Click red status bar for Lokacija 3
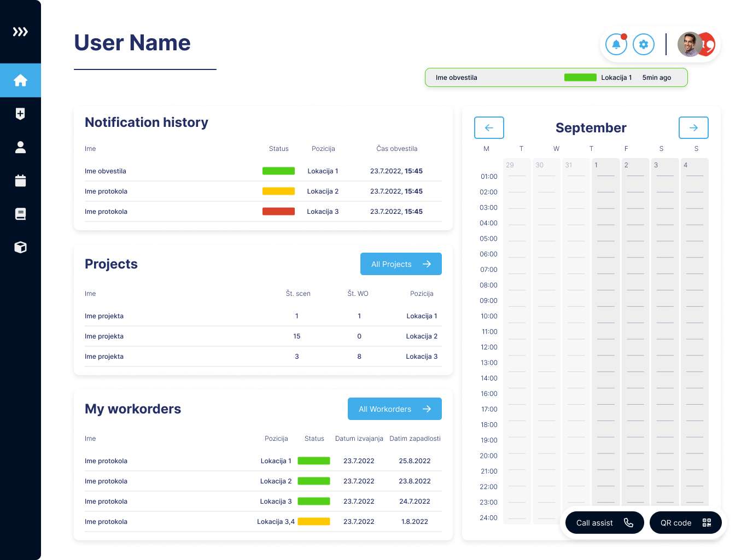 [x=278, y=212]
